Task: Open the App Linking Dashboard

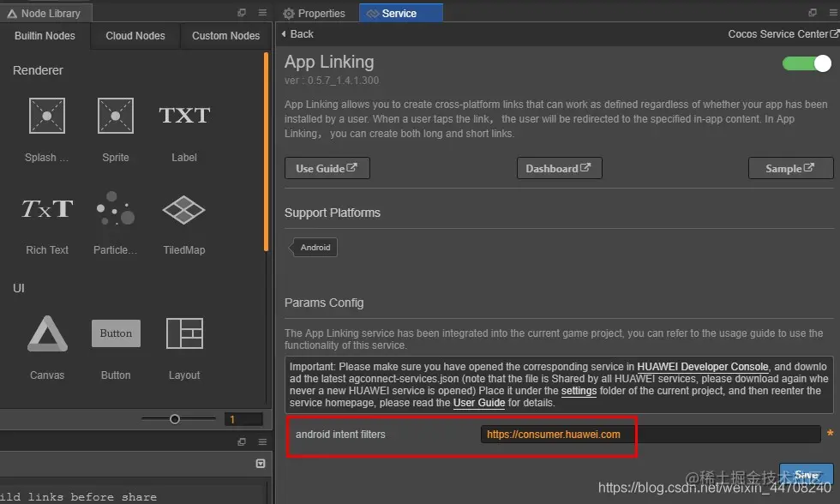Action: click(559, 168)
